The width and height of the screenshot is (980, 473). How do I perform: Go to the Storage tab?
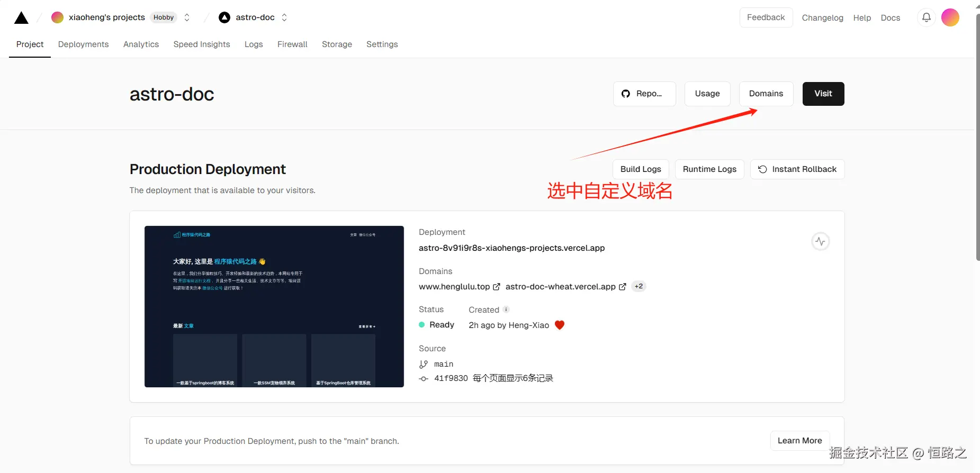click(x=337, y=44)
